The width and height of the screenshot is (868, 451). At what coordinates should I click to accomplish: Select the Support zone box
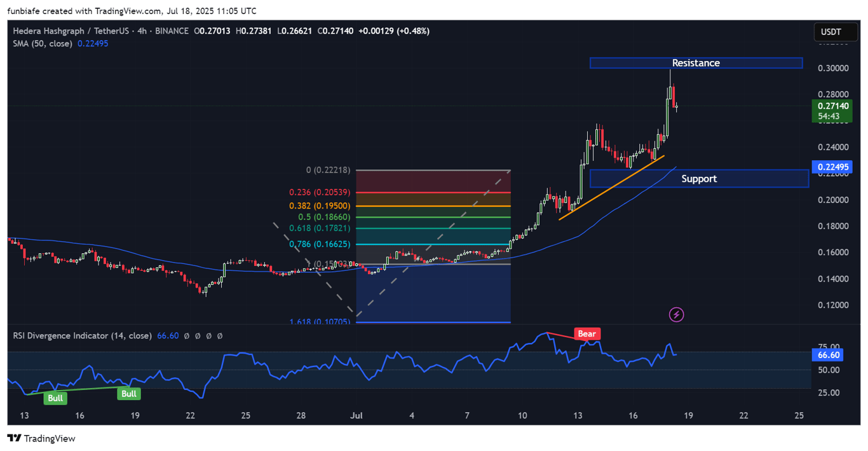coord(699,179)
